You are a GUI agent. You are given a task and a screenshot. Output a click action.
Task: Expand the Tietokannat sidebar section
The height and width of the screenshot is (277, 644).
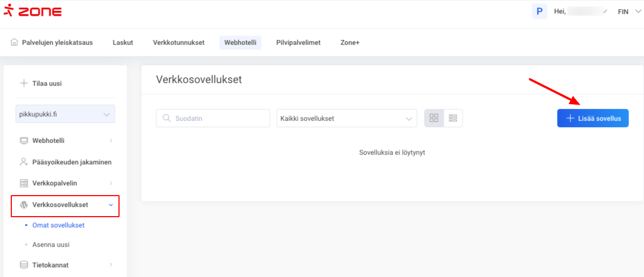65,265
